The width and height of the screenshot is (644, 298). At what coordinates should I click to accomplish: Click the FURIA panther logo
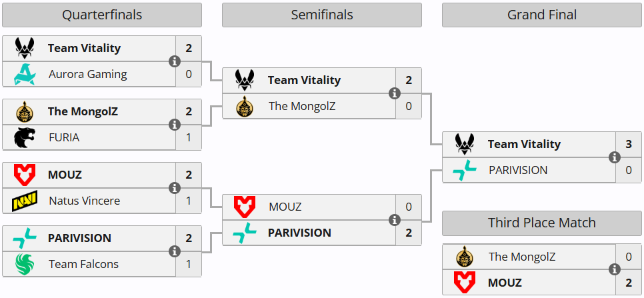25,137
